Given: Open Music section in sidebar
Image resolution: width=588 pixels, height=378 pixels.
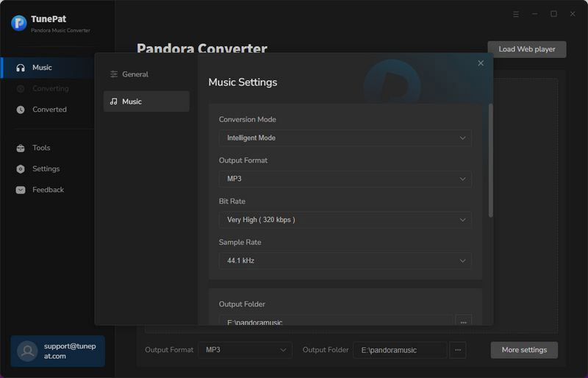Looking at the screenshot, I should (x=48, y=68).
